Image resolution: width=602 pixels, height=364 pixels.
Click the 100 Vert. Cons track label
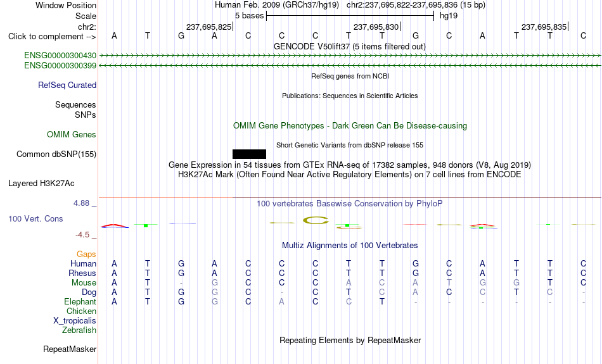click(35, 218)
